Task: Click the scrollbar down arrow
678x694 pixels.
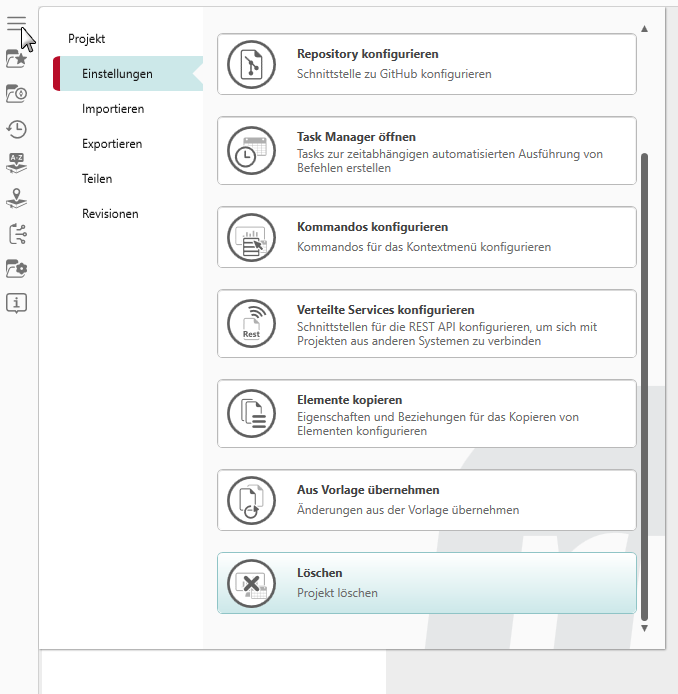Action: click(645, 629)
